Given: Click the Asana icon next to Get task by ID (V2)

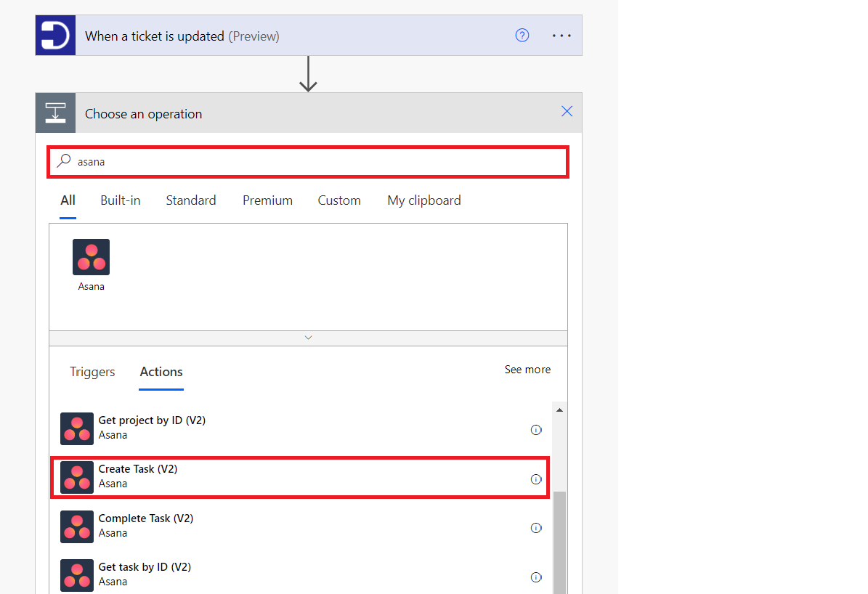Looking at the screenshot, I should coord(76,574).
